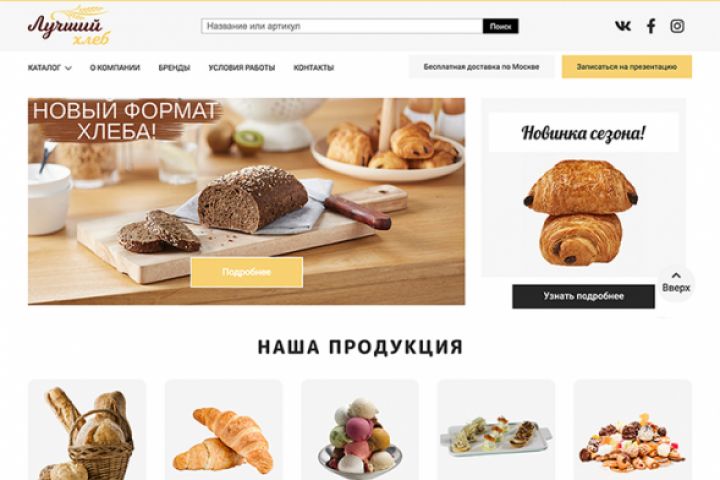Screen dimensions: 720x480
Task: Select the croissants product thumbnail
Action: (x=224, y=430)
